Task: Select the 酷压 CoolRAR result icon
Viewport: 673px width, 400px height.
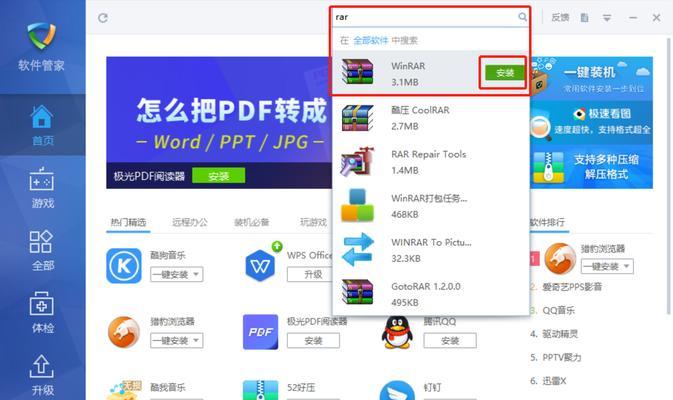Action: (358, 118)
